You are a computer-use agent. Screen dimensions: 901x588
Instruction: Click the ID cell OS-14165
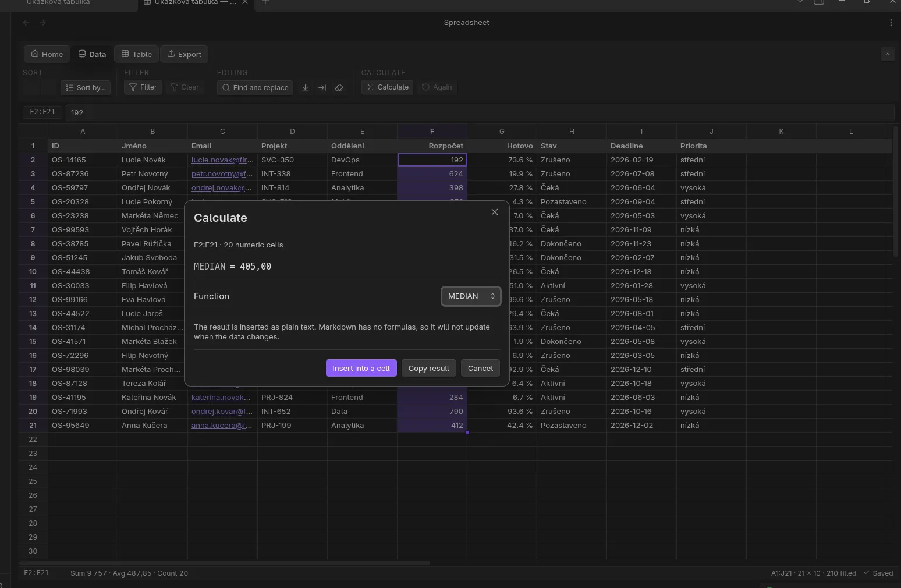coord(83,160)
